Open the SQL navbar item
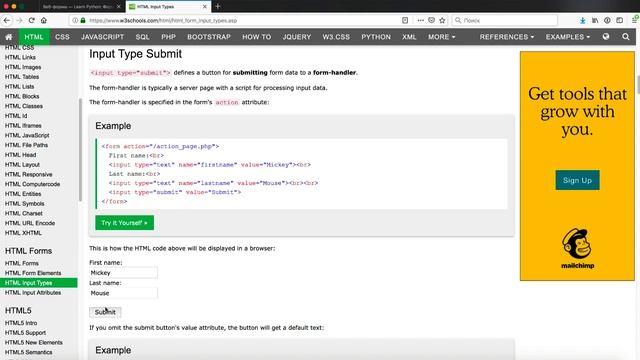The height and width of the screenshot is (360, 640). (x=142, y=37)
